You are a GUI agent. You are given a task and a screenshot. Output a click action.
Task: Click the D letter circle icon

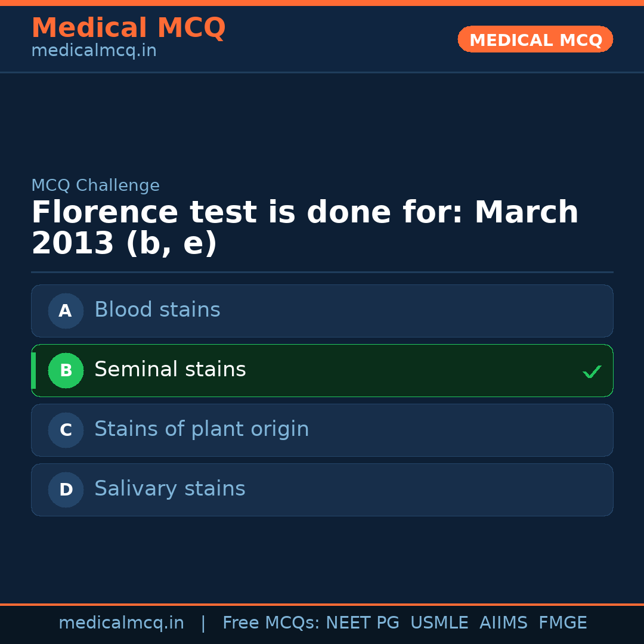click(66, 490)
